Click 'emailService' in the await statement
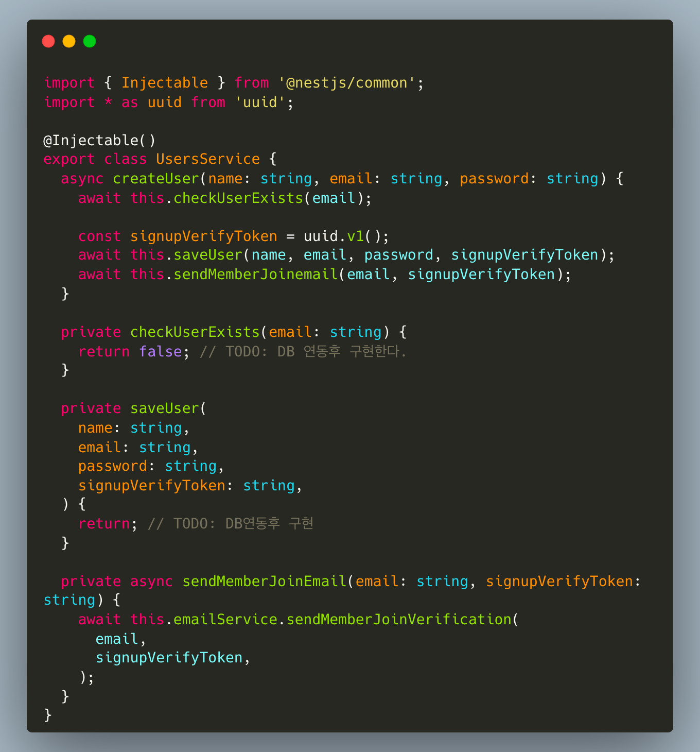The width and height of the screenshot is (700, 752). tap(225, 620)
